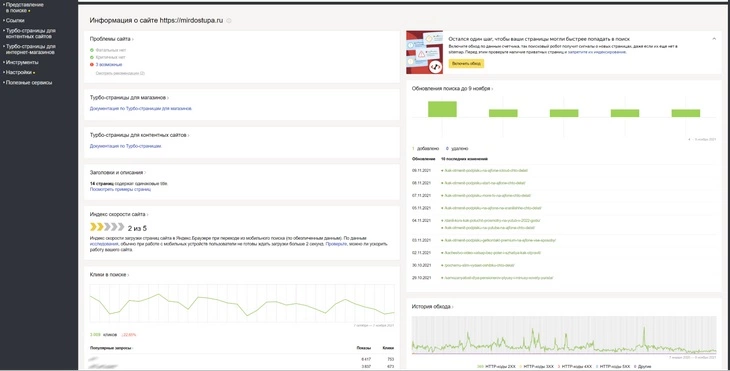Open Индекс скорости сайта section heading
The image size is (730, 371).
[119, 215]
